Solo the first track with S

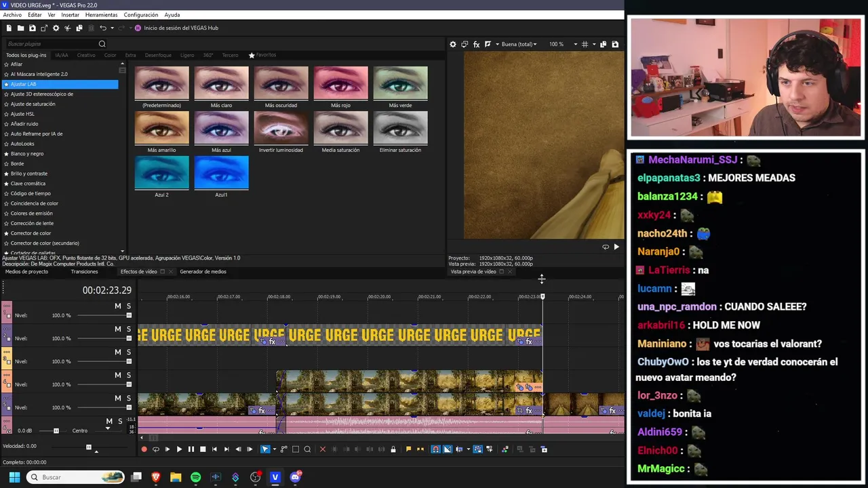pyautogui.click(x=128, y=306)
